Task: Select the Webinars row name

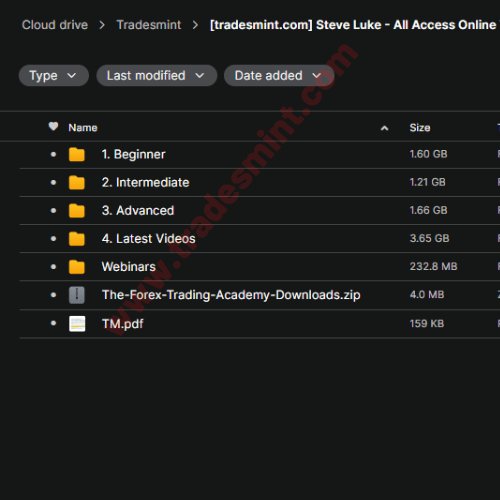Action: [129, 267]
